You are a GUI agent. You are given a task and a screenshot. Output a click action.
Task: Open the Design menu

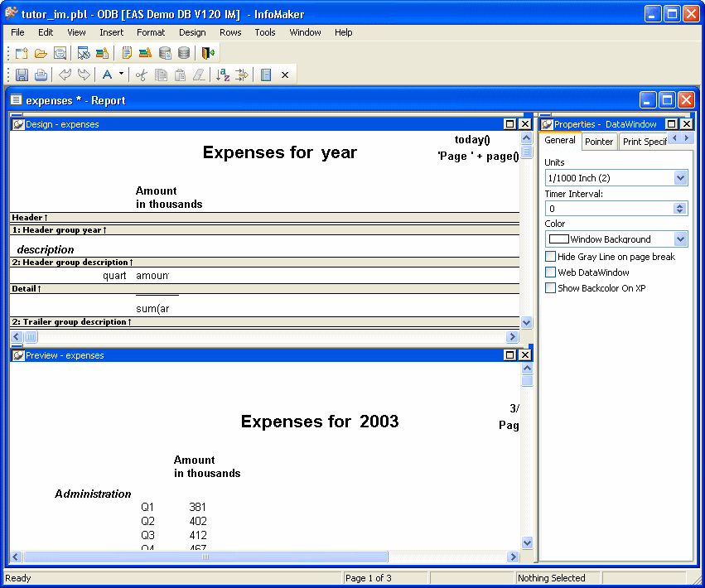192,32
